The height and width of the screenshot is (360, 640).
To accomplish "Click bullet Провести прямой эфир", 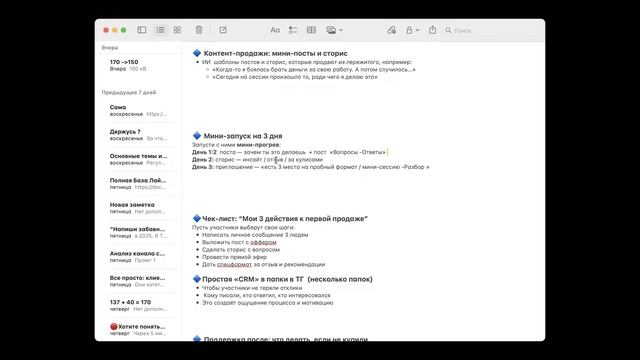I will (x=234, y=257).
